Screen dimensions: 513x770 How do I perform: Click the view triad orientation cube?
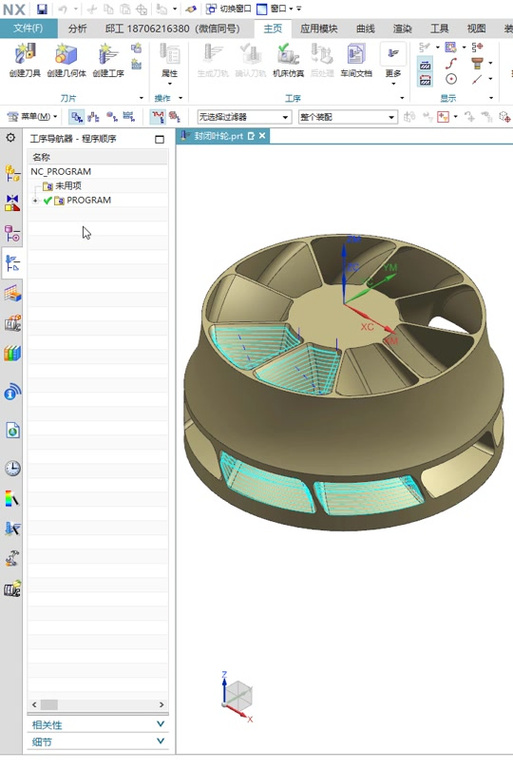click(238, 696)
